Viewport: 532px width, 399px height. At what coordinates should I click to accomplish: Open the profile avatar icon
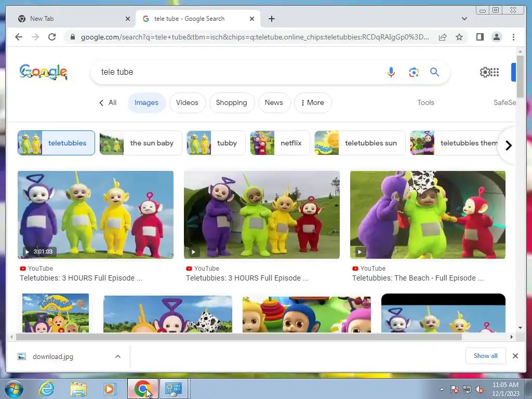coord(497,37)
